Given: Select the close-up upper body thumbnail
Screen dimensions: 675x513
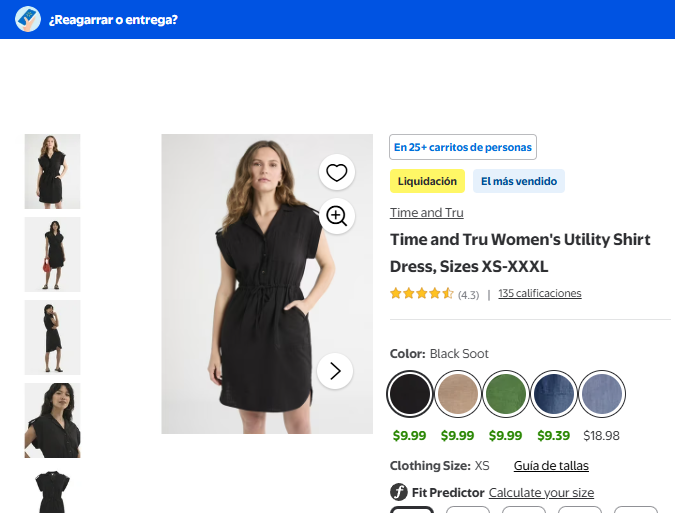Looking at the screenshot, I should point(52,420).
